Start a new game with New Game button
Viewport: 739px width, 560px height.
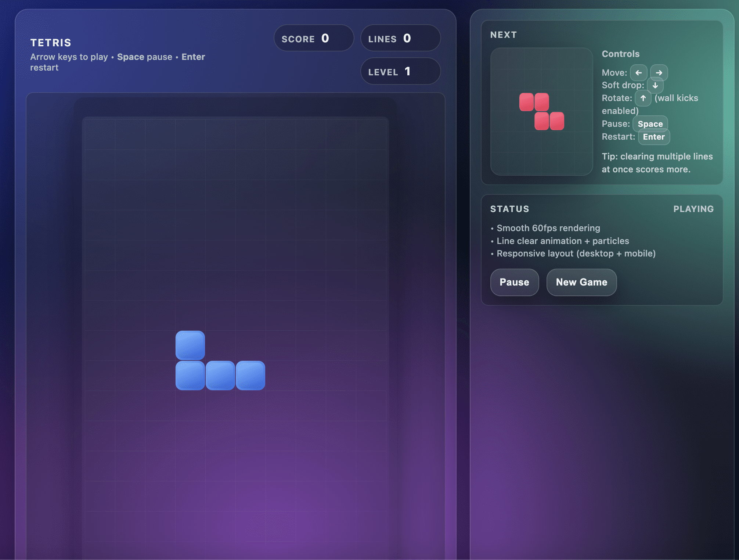pos(581,282)
